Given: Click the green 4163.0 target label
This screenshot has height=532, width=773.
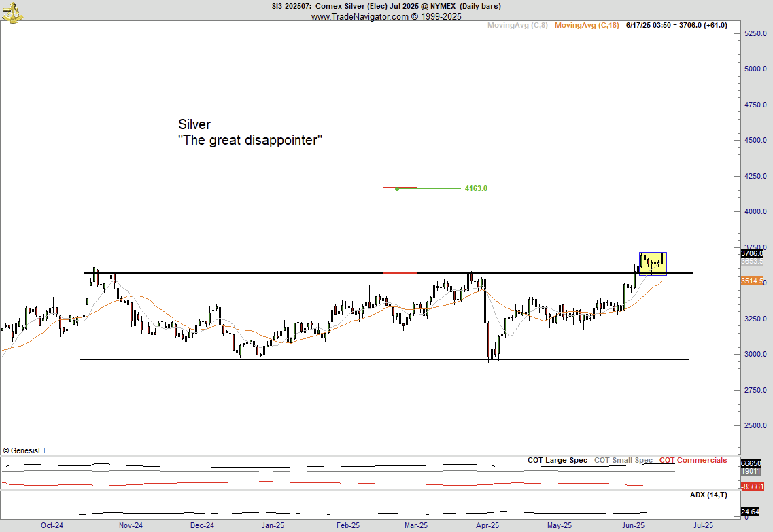Looking at the screenshot, I should coord(476,188).
